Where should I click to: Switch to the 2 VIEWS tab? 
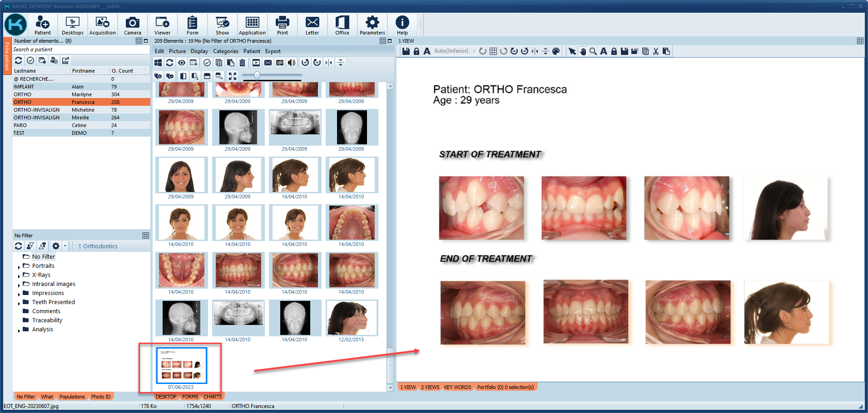tap(430, 387)
